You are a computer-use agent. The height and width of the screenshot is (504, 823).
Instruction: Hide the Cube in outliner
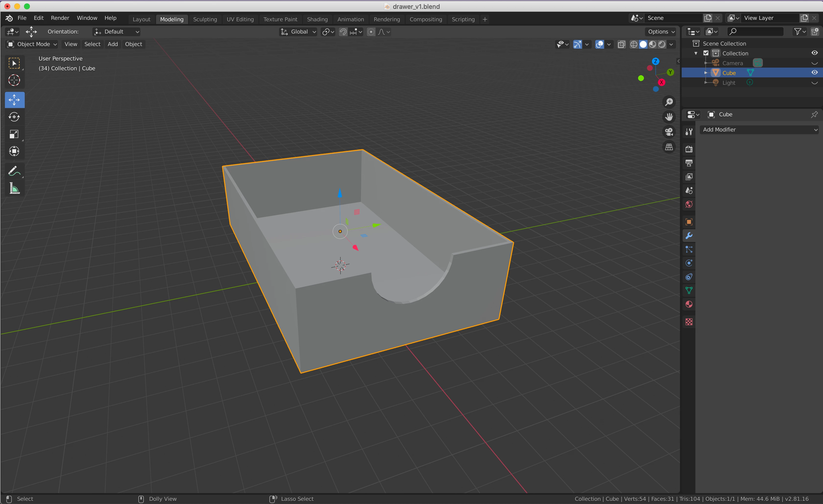coord(814,72)
